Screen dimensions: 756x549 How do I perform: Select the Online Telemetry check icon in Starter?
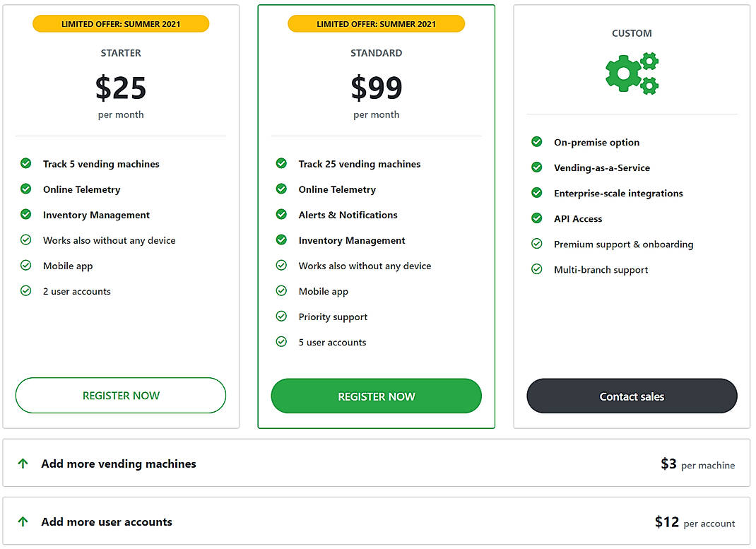coord(26,189)
